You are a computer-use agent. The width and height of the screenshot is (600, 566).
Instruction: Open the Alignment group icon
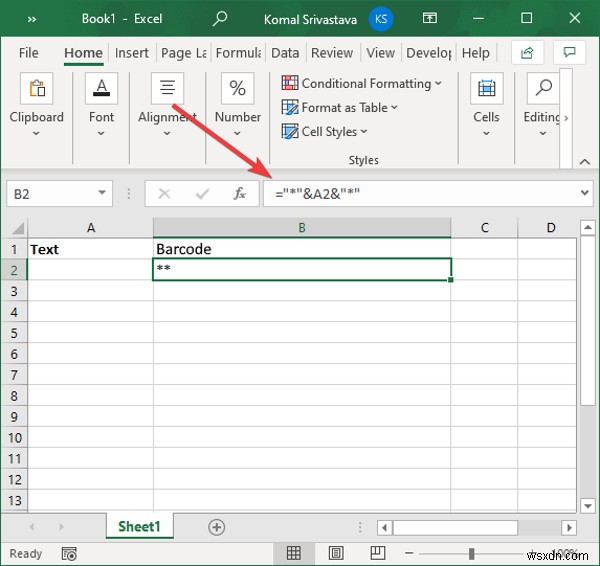pos(167,88)
